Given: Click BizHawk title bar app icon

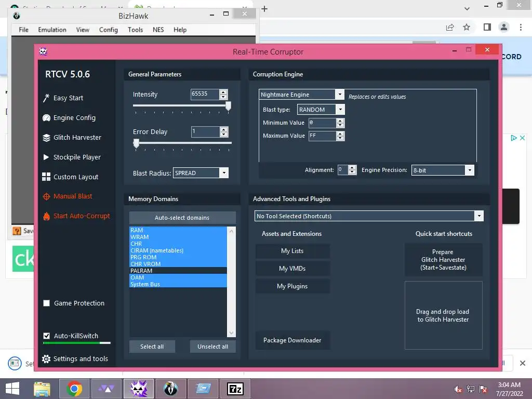Looking at the screenshot, I should (x=16, y=16).
